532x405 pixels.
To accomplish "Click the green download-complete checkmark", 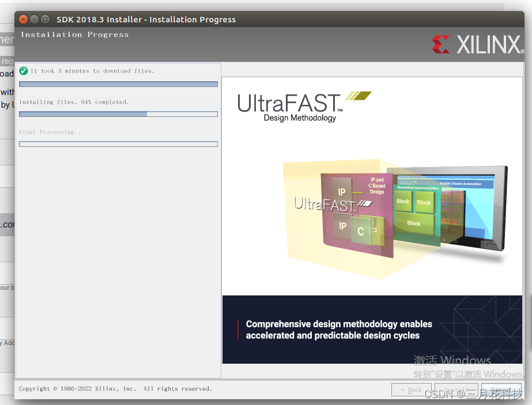I will (x=23, y=70).
